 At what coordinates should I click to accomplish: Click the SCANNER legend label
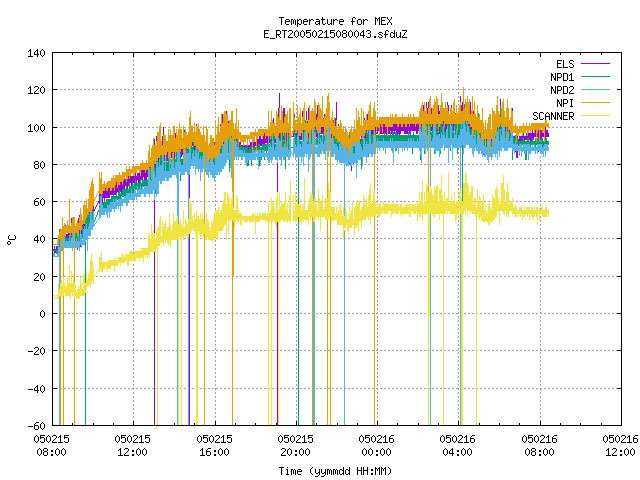click(x=553, y=116)
